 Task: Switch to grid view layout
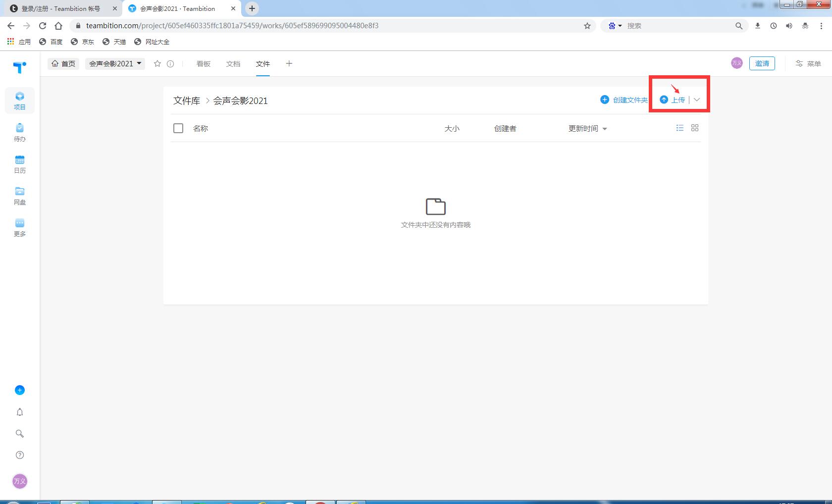[x=695, y=128]
